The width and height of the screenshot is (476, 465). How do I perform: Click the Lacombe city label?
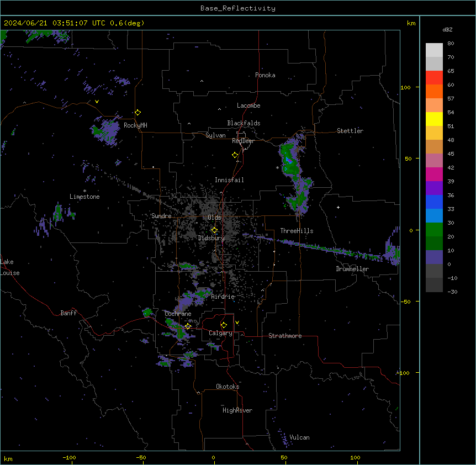248,105
